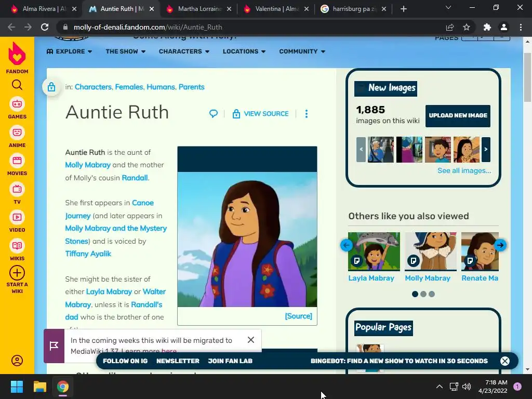
Task: Go back with the browser back arrow
Action: tap(11, 27)
